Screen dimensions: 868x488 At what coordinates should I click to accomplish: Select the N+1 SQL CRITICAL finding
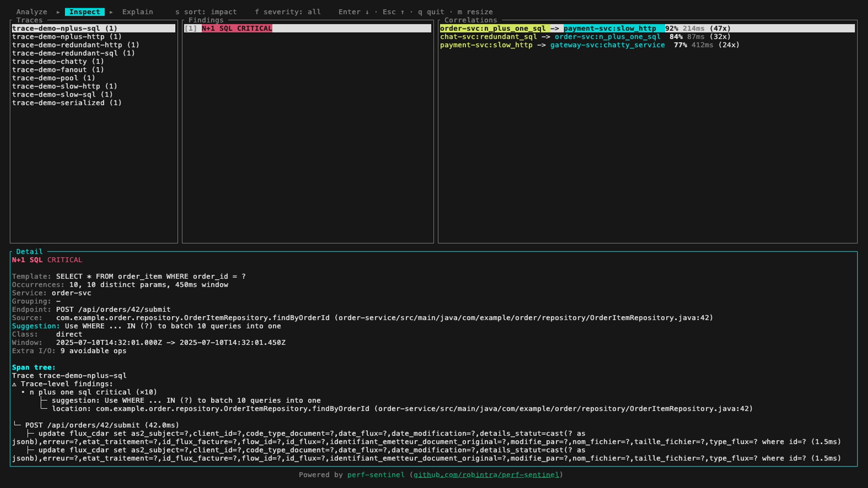pos(308,28)
